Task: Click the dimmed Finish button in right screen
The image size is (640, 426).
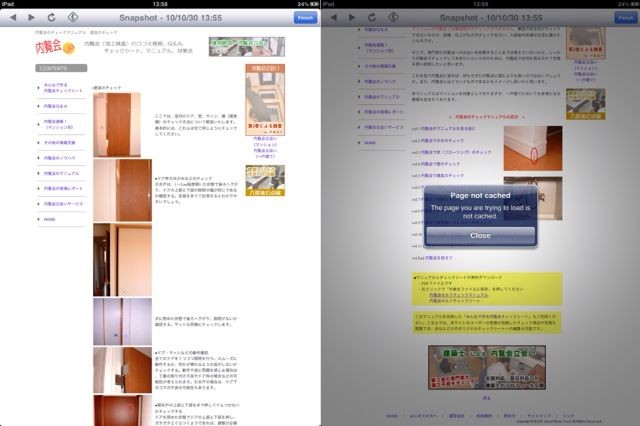Action: click(626, 18)
